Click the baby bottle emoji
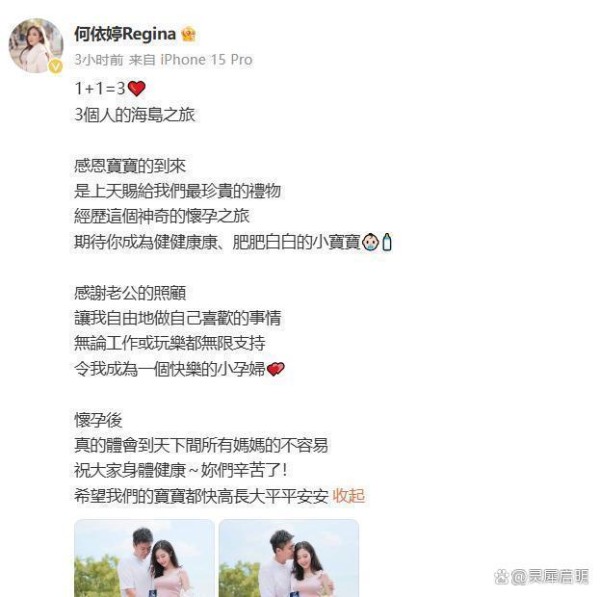Viewport: 600px width, 597px height. 387,242
